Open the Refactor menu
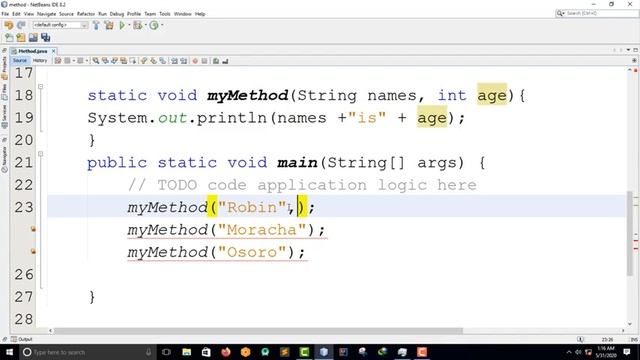 86,14
